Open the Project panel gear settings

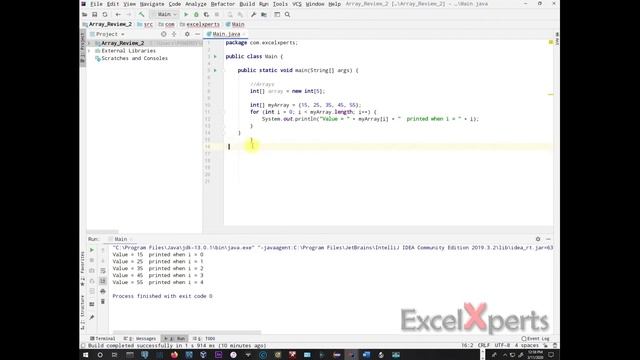point(187,34)
